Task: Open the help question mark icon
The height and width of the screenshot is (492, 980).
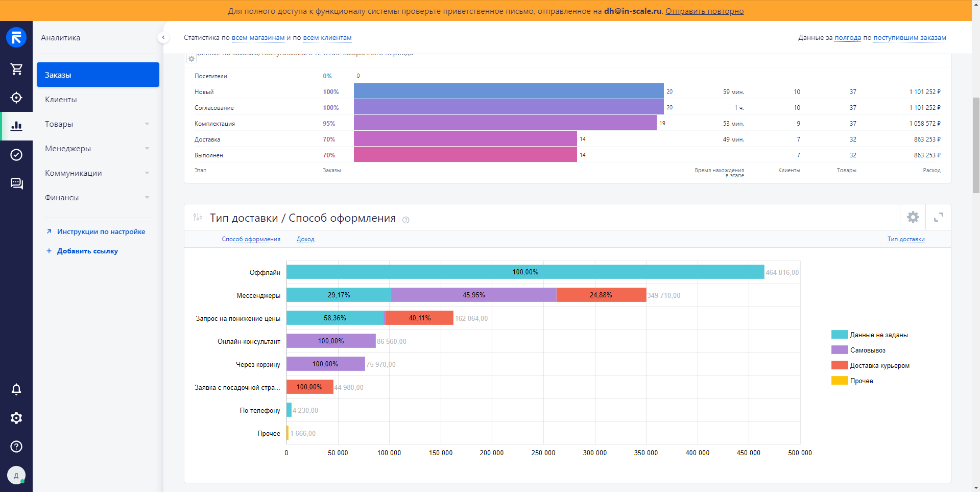Action: pyautogui.click(x=16, y=447)
